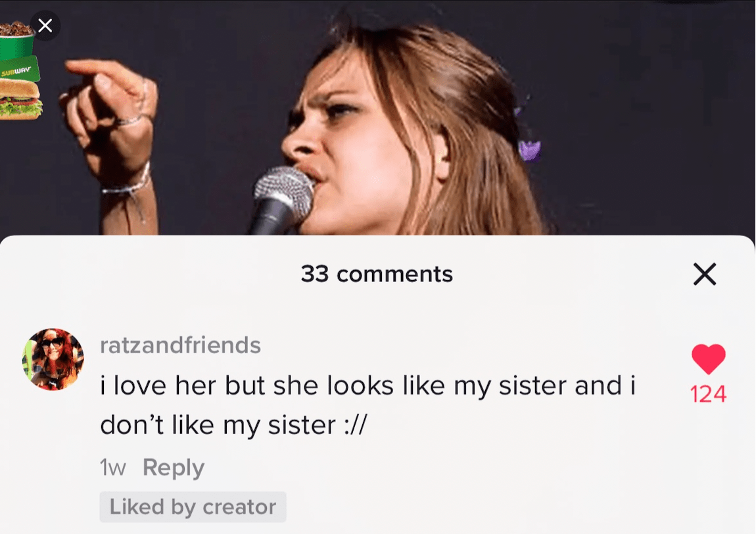Reply to the ratzandfriends comment

coord(174,468)
